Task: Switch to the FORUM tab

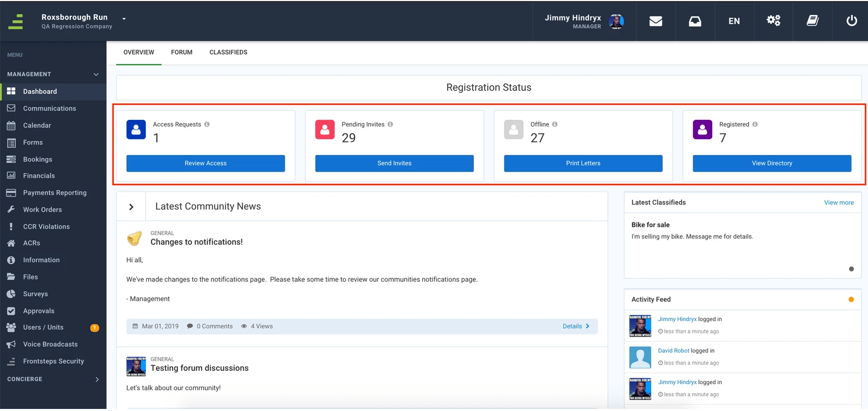Action: [182, 53]
